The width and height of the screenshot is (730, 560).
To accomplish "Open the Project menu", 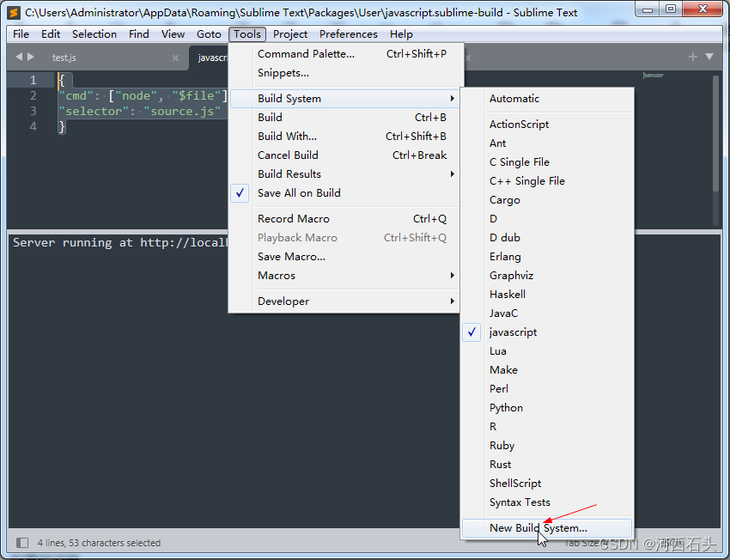I will [290, 34].
